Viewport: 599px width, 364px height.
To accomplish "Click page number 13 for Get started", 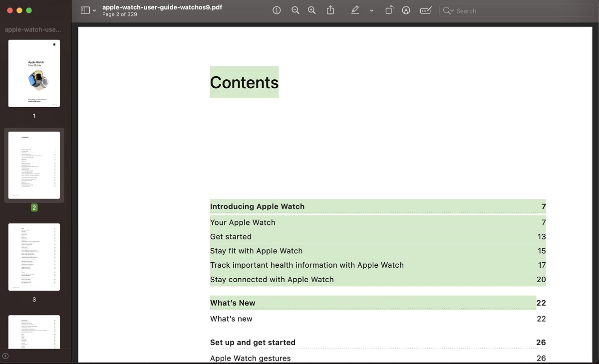I will (x=542, y=237).
